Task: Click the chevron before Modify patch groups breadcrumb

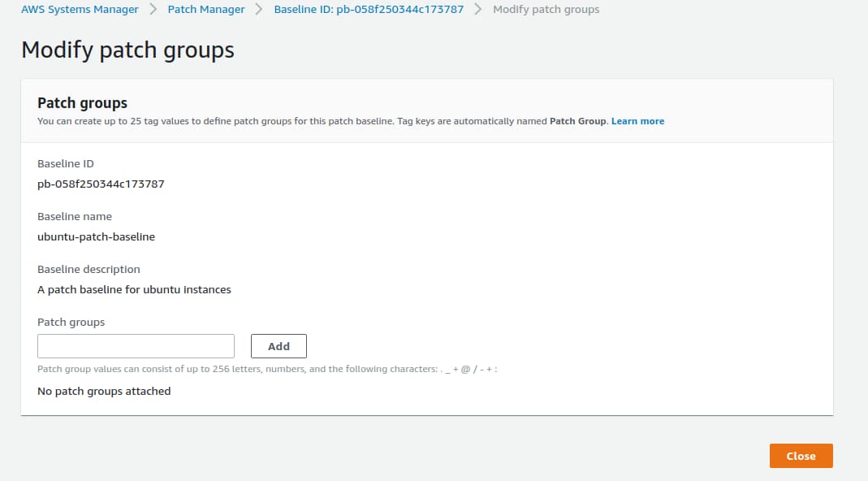Action: tap(478, 10)
